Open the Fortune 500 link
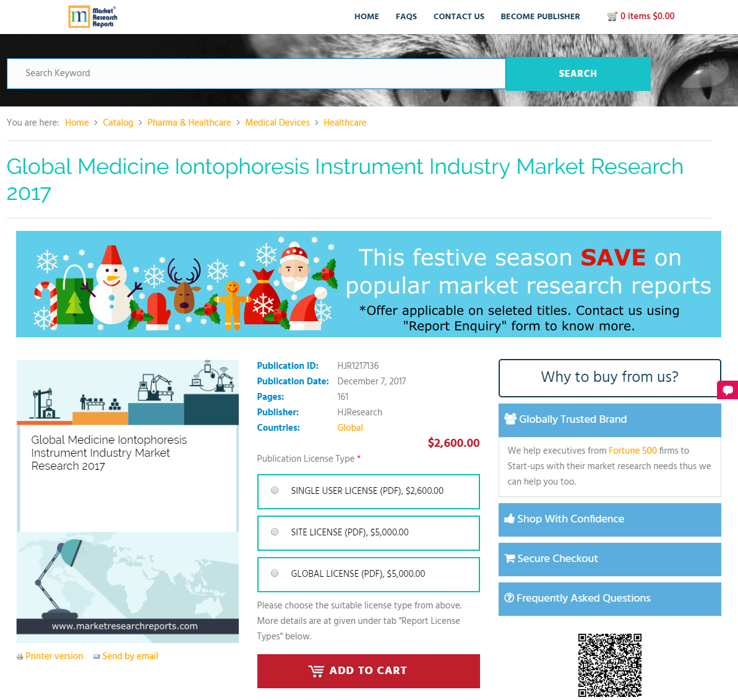738x700 pixels. click(x=633, y=451)
